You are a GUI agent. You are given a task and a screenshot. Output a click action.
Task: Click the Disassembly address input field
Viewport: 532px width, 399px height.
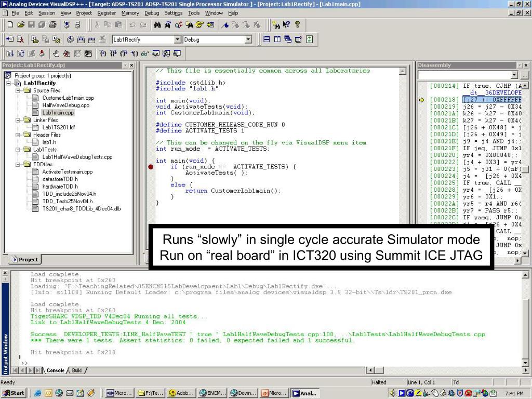pos(464,75)
